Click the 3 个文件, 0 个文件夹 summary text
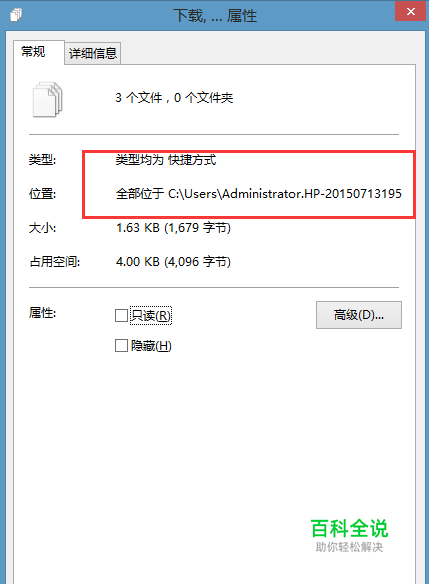This screenshot has height=584, width=429. pos(174,98)
